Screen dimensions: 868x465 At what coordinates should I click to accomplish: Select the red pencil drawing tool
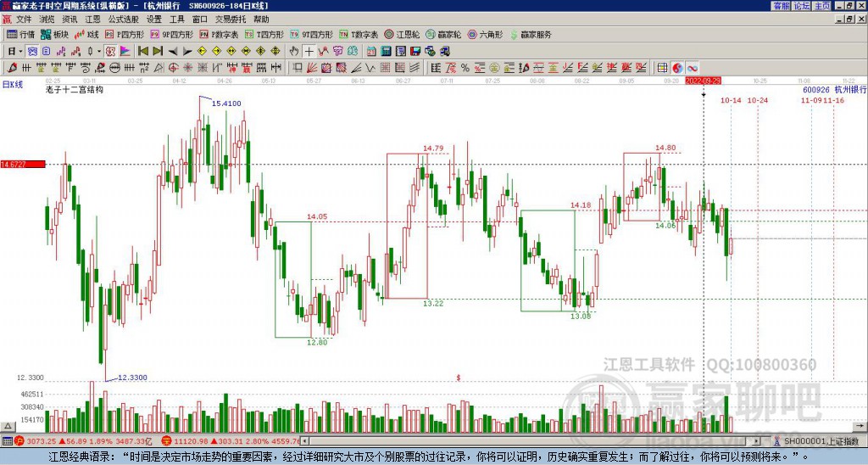click(12, 68)
